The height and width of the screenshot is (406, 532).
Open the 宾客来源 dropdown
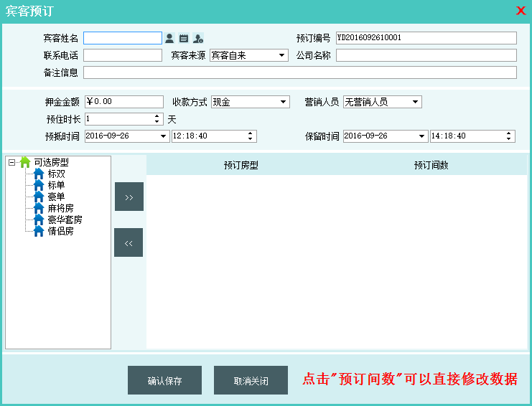[281, 55]
